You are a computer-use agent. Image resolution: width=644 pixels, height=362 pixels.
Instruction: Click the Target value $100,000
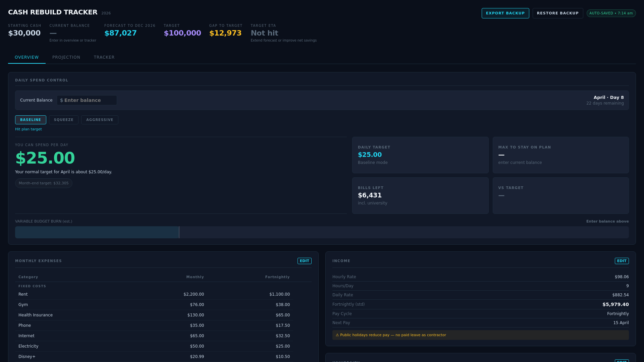point(182,33)
